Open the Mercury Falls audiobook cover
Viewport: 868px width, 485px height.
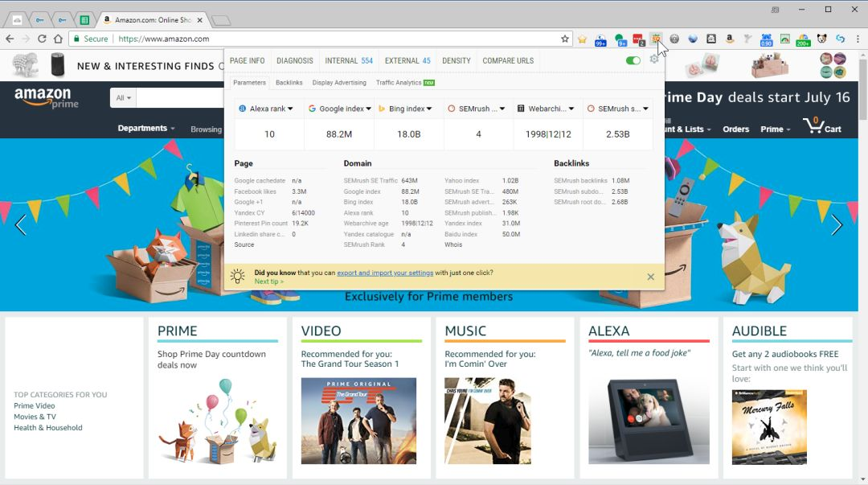(769, 427)
